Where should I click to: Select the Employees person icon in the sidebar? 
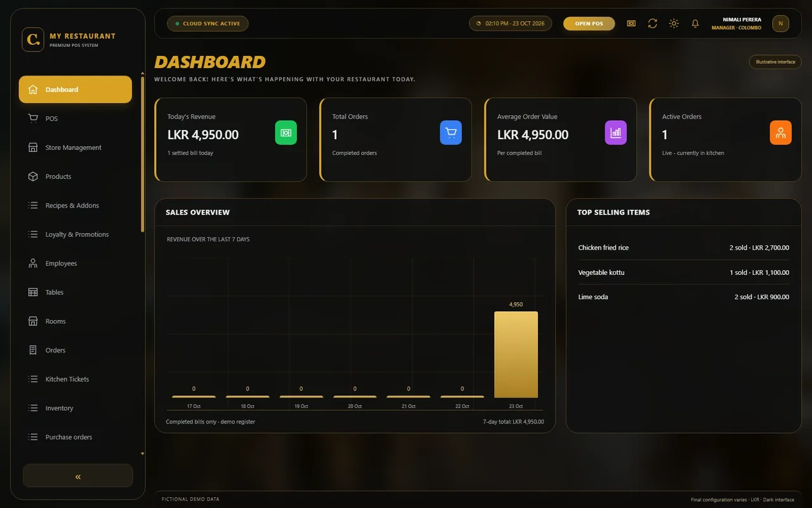(x=33, y=263)
